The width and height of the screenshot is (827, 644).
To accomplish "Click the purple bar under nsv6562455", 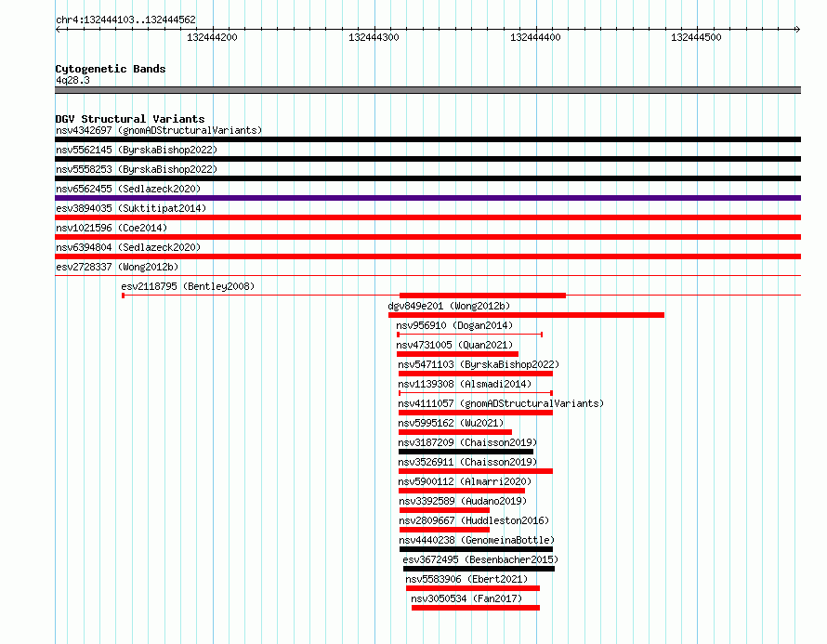I will point(427,198).
